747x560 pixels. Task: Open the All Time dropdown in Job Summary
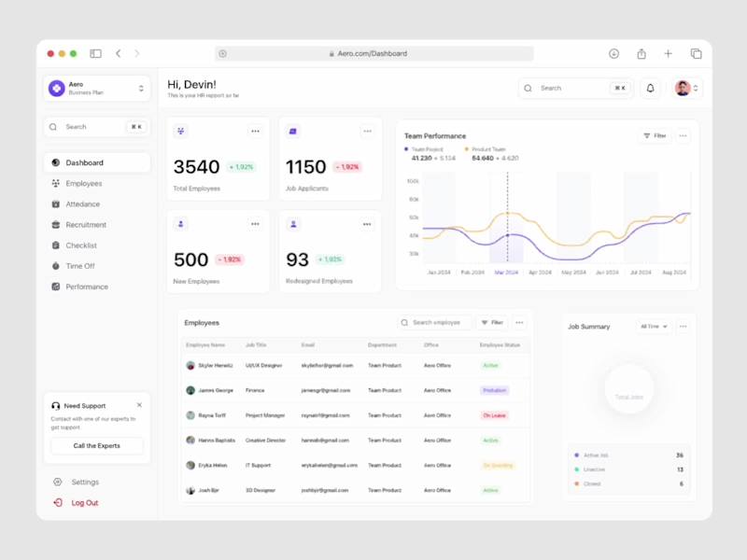coord(653,327)
